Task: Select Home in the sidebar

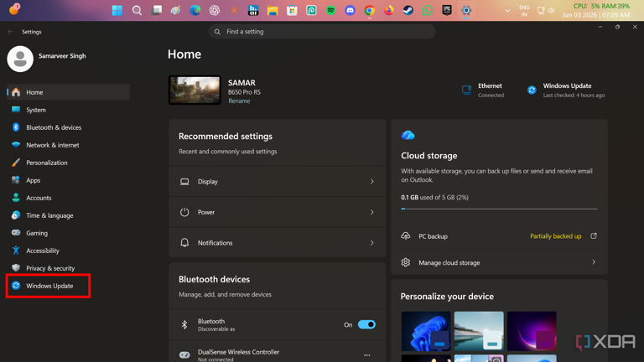Action: point(68,92)
